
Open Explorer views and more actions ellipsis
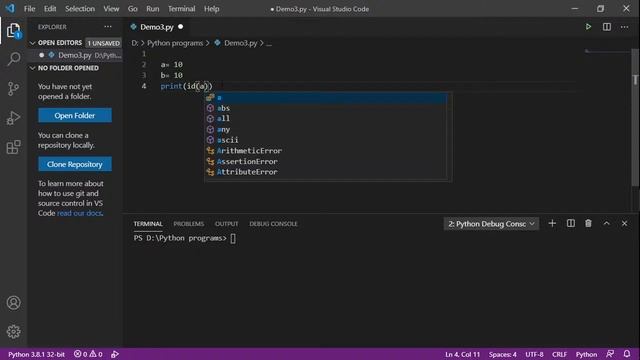pos(108,27)
